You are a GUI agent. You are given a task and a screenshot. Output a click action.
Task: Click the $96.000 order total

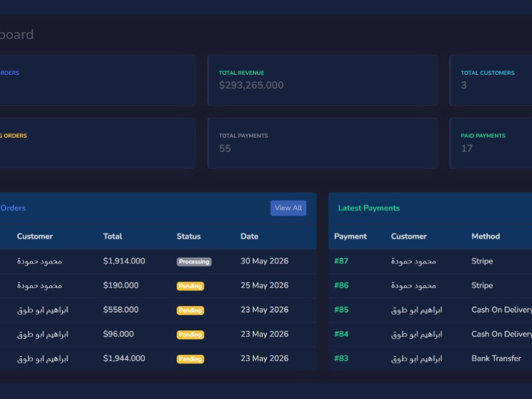tap(119, 334)
